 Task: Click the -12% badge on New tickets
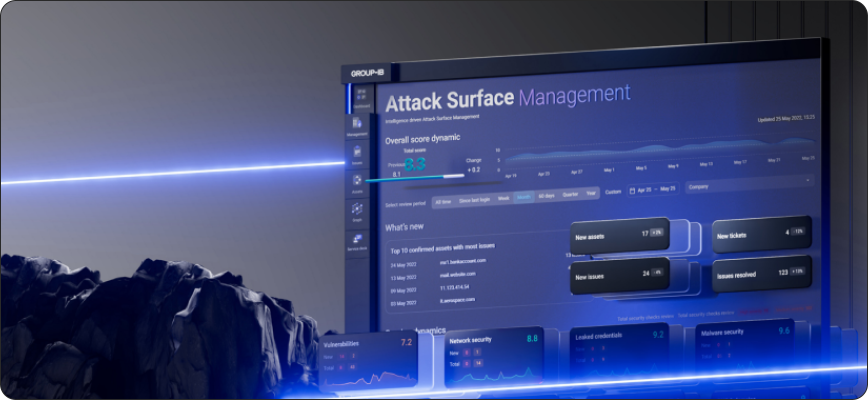tap(798, 231)
